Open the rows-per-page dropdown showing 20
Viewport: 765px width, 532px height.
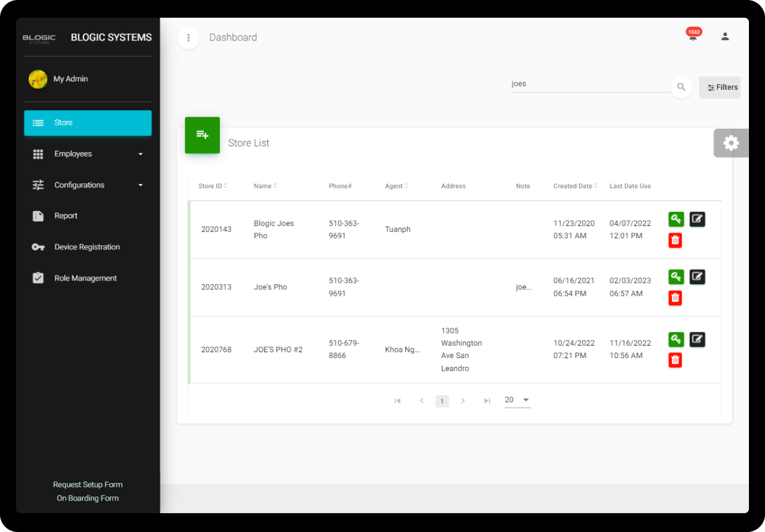coord(517,400)
